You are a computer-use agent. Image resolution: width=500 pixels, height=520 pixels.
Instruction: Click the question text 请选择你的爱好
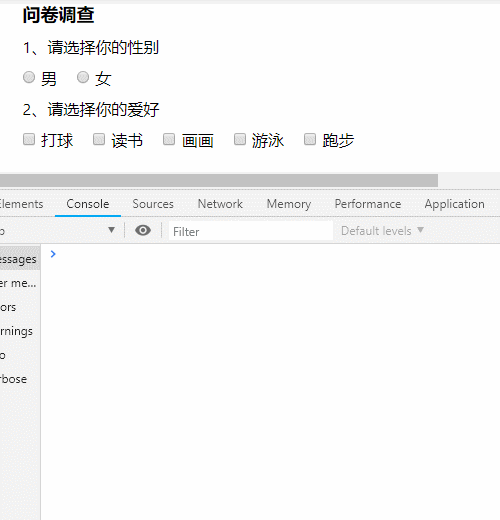click(103, 109)
